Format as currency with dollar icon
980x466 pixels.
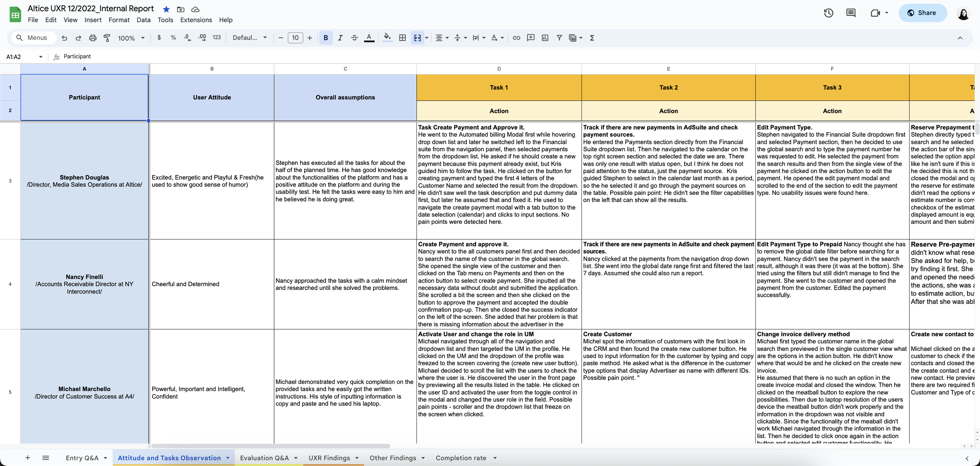tap(159, 38)
